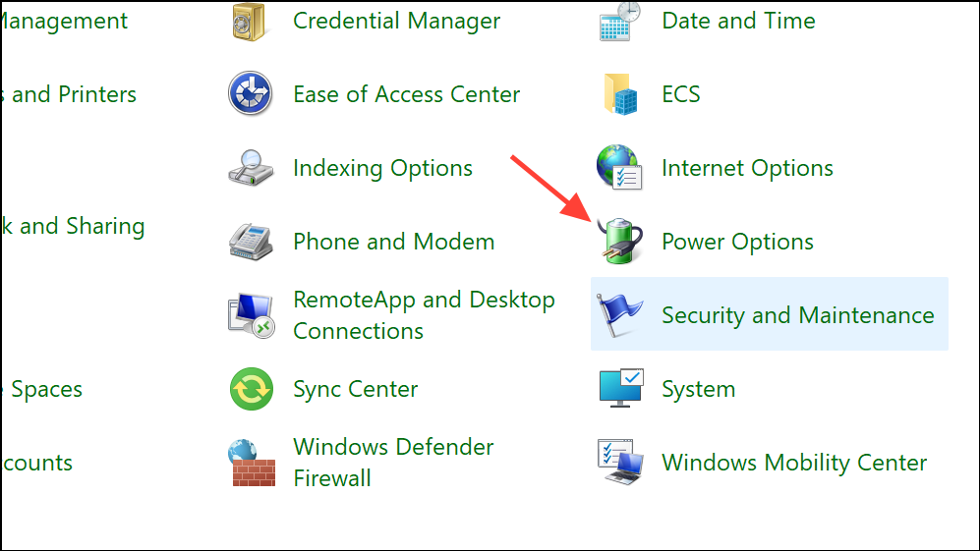Open the Sync Center green icon

pos(252,389)
